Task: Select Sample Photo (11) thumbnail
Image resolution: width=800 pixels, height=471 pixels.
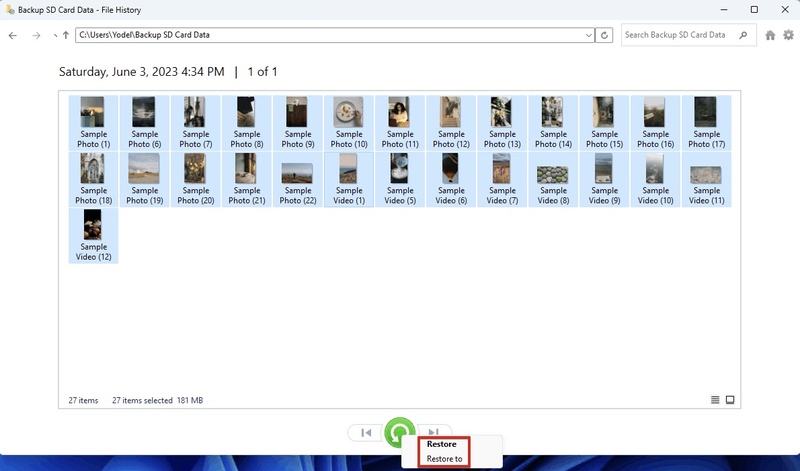Action: point(400,122)
